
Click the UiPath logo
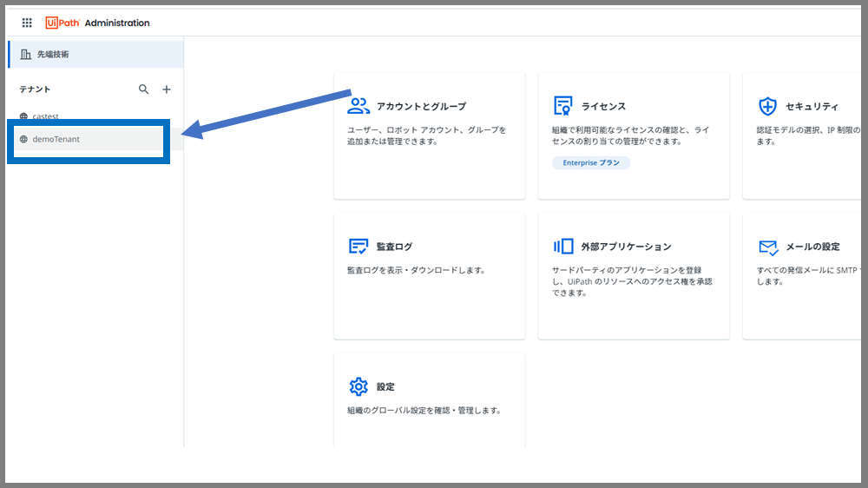click(x=62, y=23)
